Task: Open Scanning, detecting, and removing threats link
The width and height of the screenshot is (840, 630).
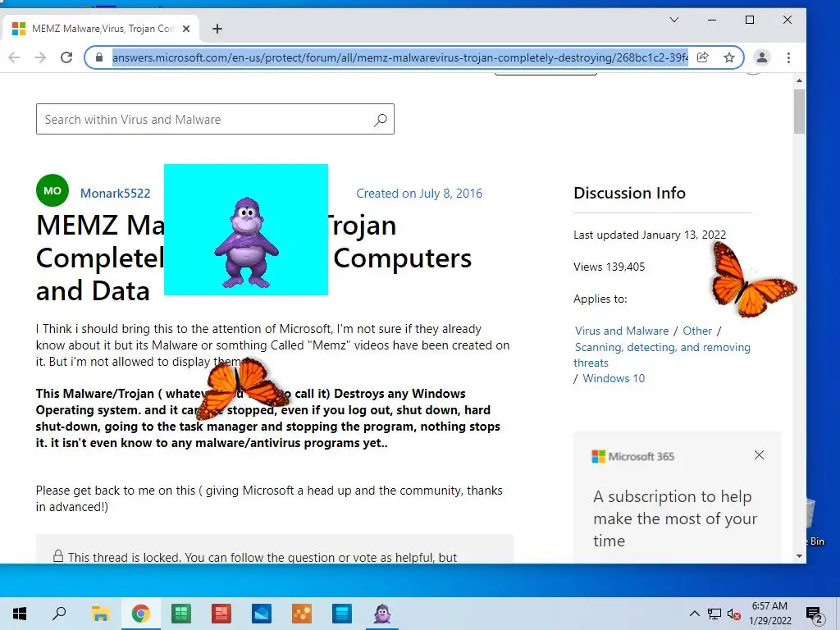Action: (x=662, y=354)
